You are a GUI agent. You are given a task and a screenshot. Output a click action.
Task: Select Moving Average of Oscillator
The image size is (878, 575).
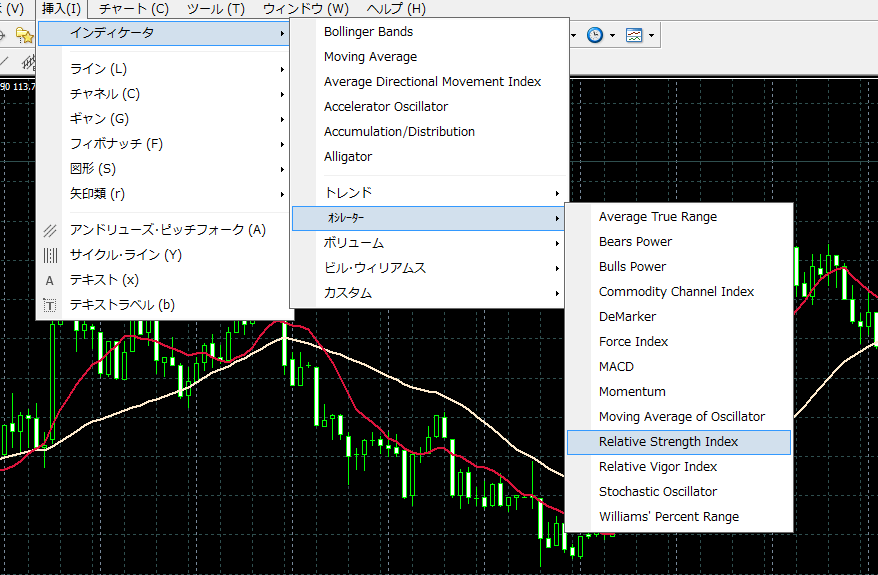coord(679,417)
